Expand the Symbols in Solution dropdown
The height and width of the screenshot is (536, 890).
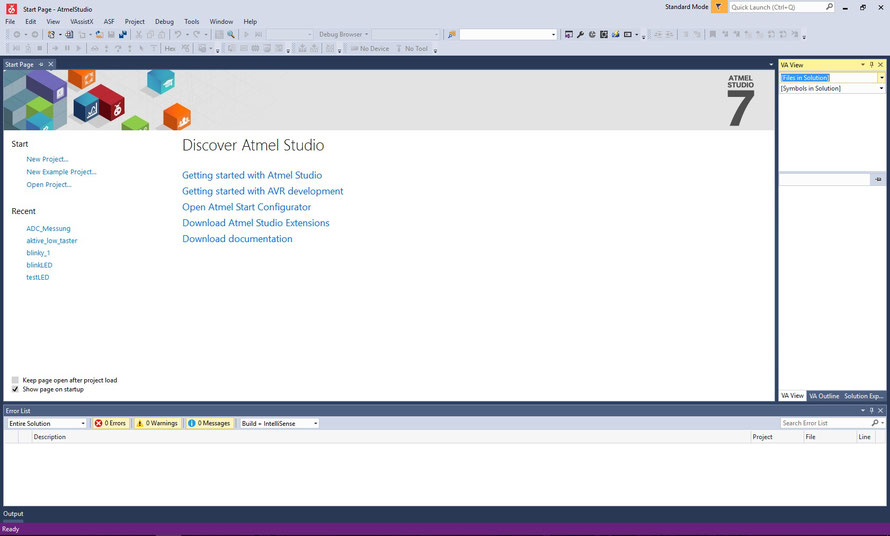click(x=881, y=89)
